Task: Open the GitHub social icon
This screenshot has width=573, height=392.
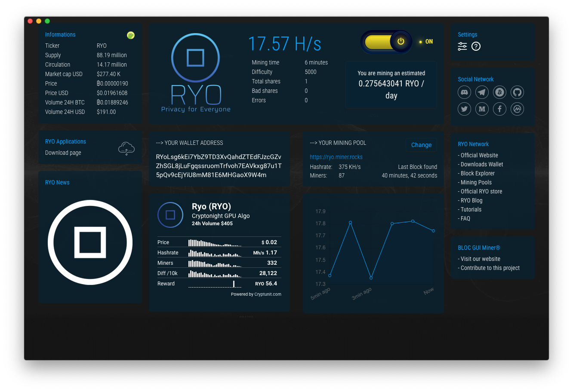Action: [517, 92]
